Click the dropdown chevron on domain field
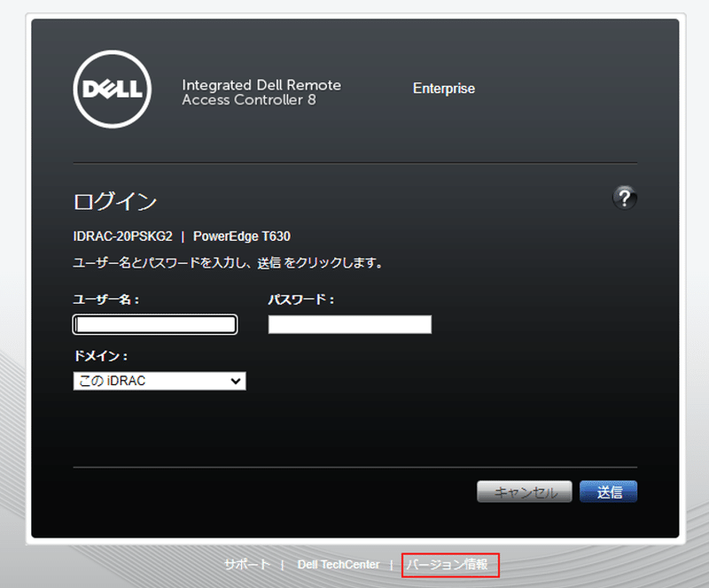Screen dimensions: 709x588 pos(235,381)
